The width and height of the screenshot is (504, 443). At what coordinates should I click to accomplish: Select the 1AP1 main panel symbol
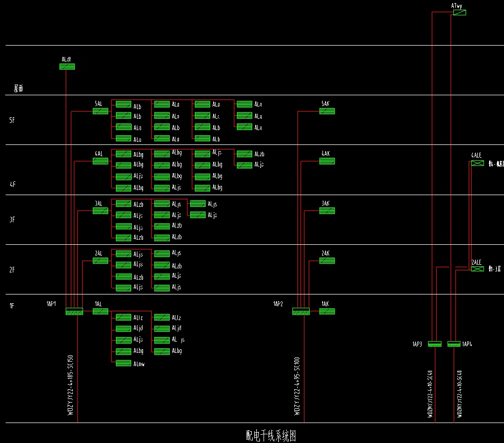pyautogui.click(x=74, y=311)
